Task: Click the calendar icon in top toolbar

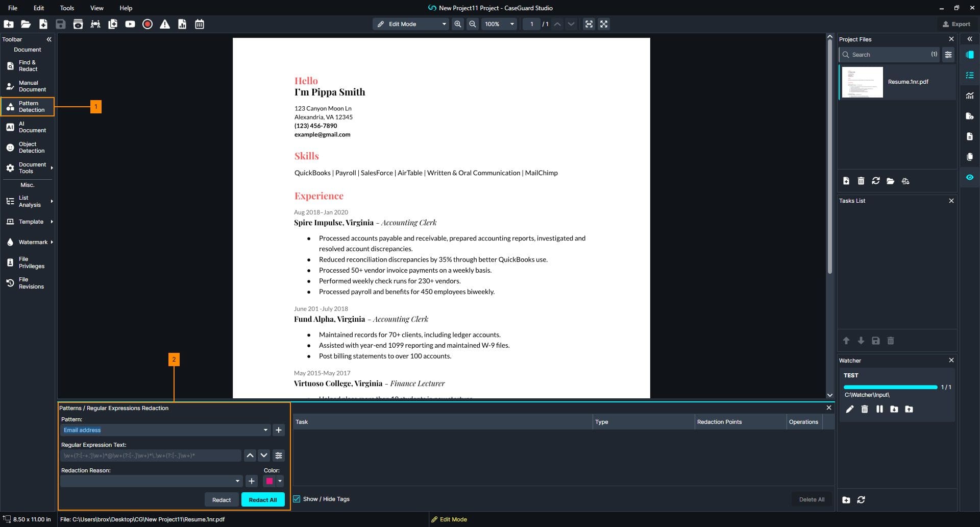Action: [200, 24]
